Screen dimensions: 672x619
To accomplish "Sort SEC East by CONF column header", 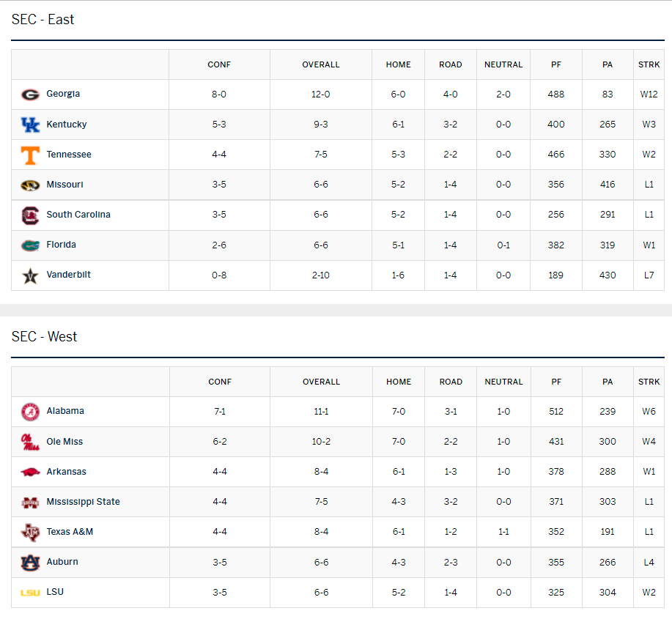I will pos(219,64).
